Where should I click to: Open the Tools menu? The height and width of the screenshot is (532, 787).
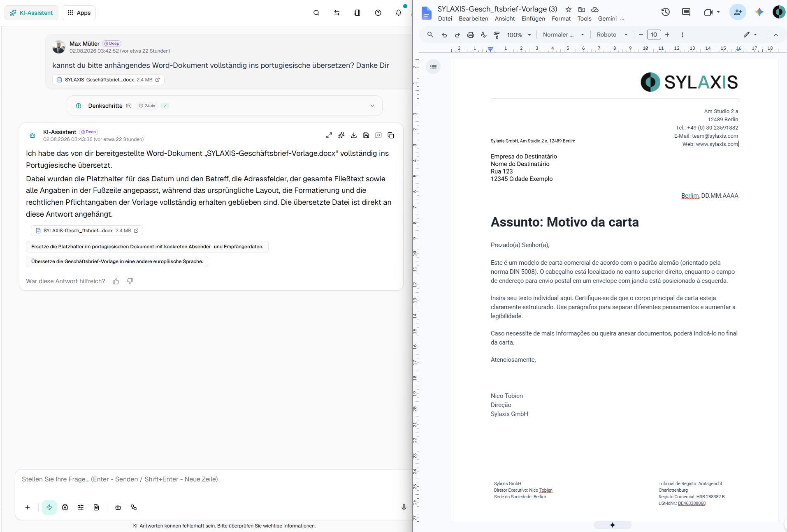pos(585,19)
